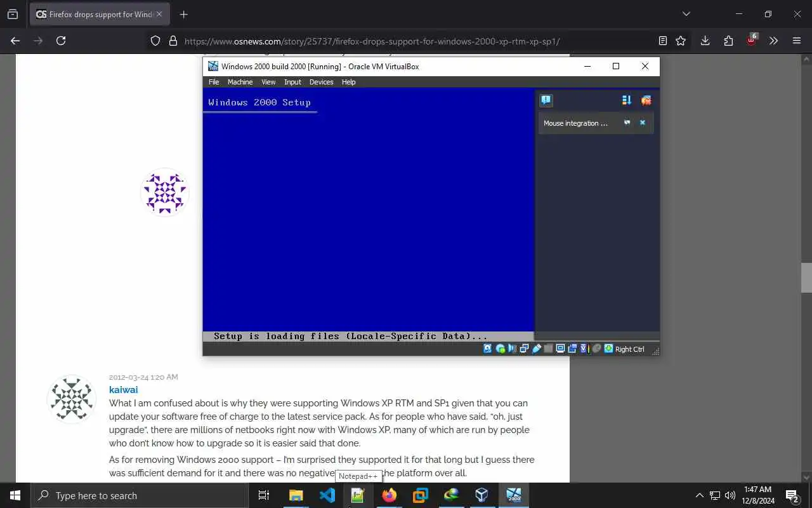Open the kaiwai commenter profile link

123,389
